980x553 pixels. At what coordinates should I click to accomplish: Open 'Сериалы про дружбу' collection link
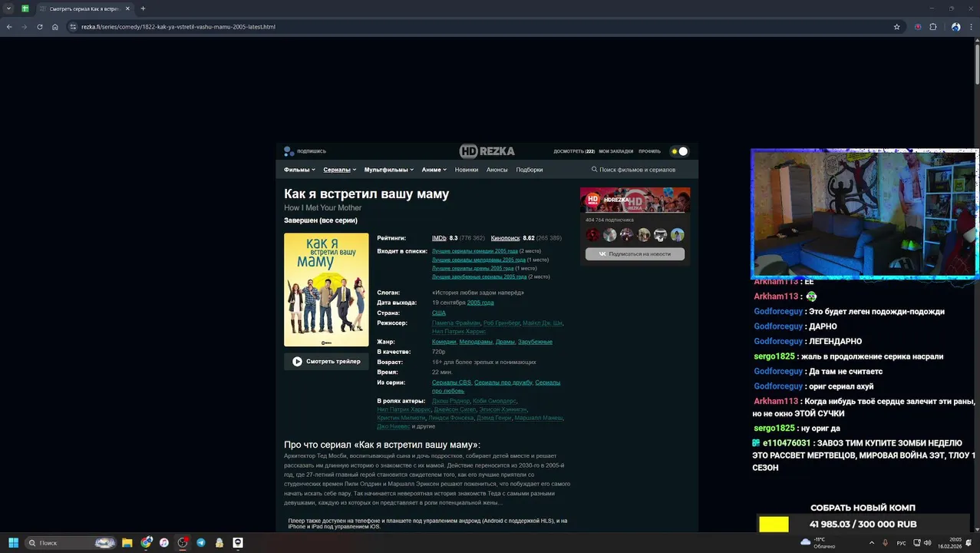pos(503,382)
